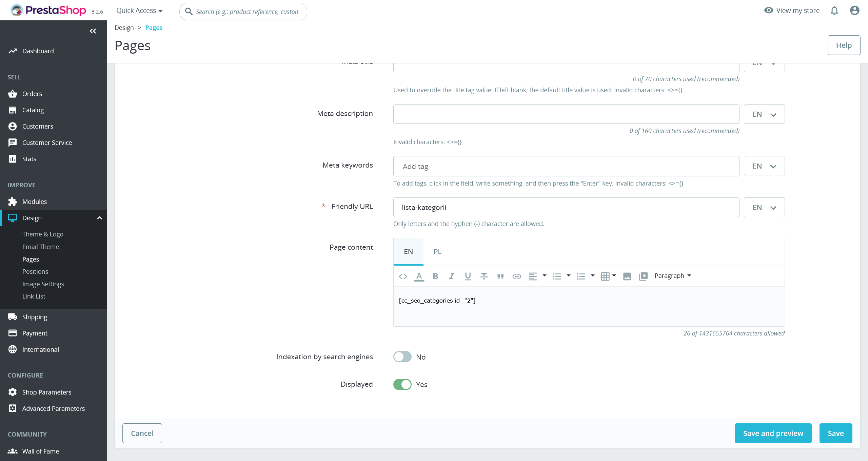Collapse the Design menu section
The image size is (868, 461).
100,218
